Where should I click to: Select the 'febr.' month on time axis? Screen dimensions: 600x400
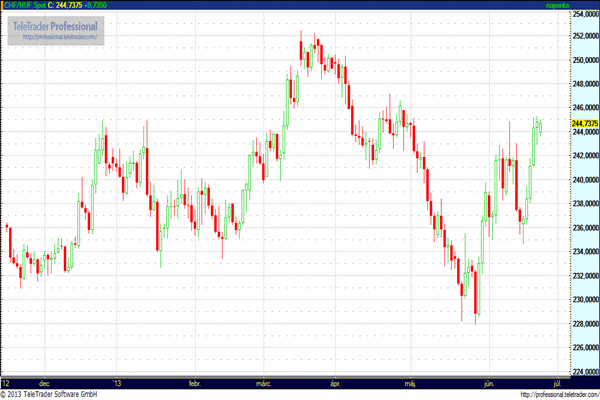click(x=195, y=382)
